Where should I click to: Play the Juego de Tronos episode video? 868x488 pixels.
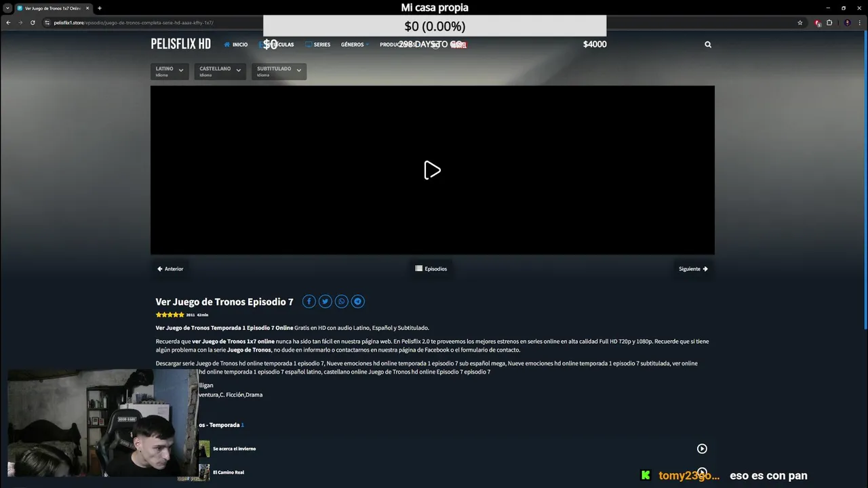click(432, 170)
